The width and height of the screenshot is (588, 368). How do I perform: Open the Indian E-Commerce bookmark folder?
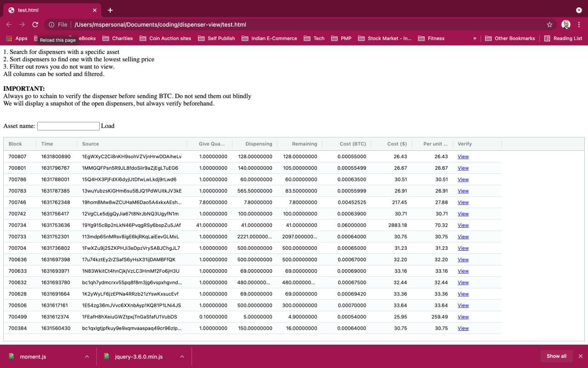tap(269, 39)
